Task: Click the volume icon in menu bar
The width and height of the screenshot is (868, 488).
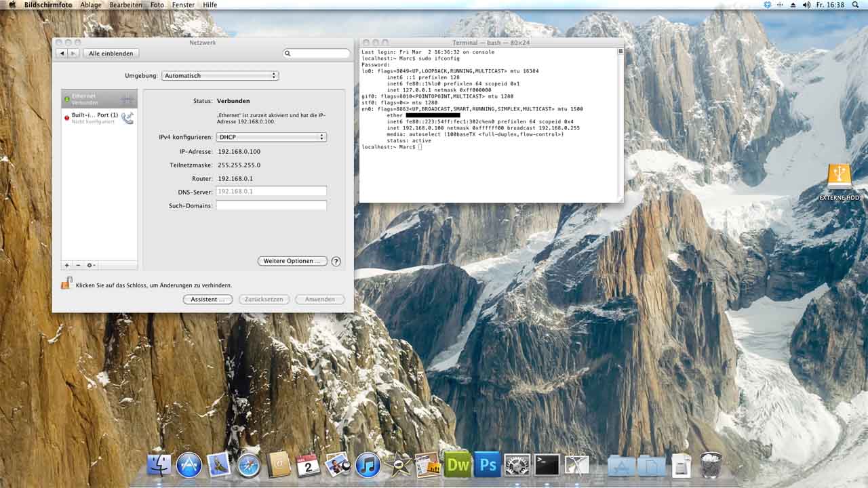Action: [x=806, y=5]
